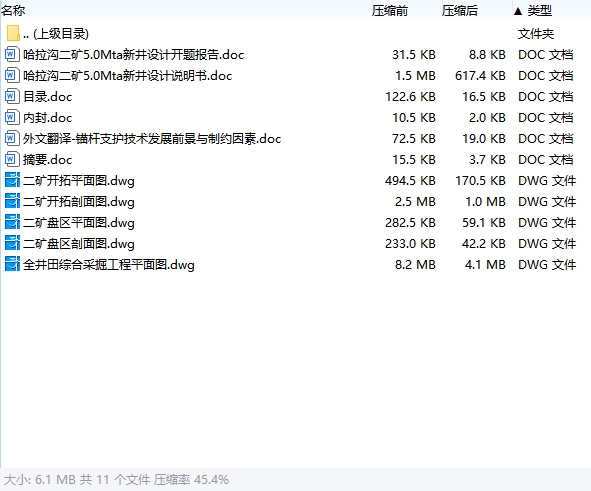Click DWG icon of 全井田综合采掘工程平面图.dwg
Image resolution: width=591 pixels, height=491 pixels.
12,264
